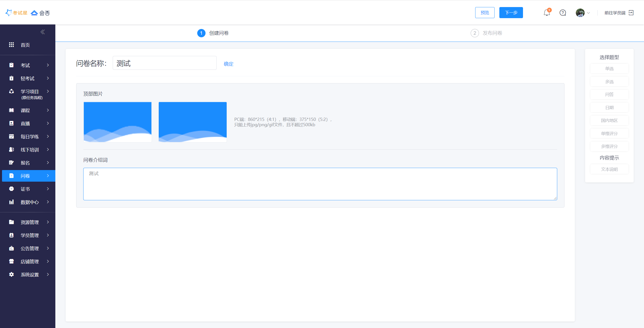Click the 前往学员端 exit icon
644x328 pixels.
point(631,13)
